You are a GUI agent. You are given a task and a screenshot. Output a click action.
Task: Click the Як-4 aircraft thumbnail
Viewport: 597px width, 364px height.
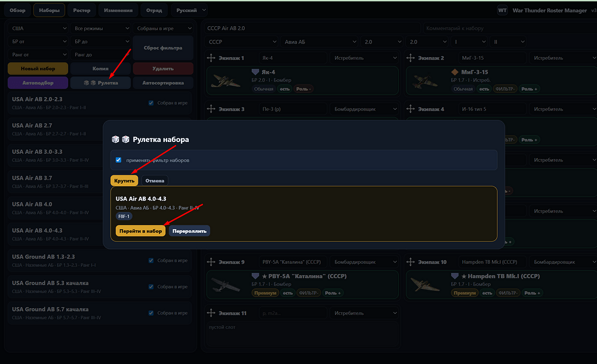point(226,81)
